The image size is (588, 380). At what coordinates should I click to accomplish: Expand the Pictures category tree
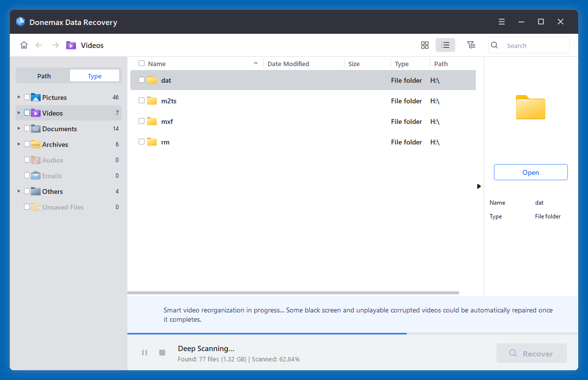18,97
